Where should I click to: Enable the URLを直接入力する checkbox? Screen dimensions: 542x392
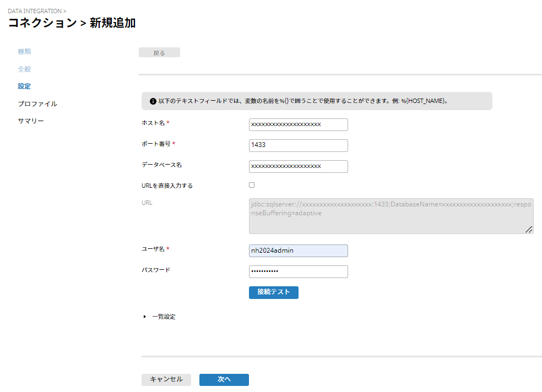(252, 185)
